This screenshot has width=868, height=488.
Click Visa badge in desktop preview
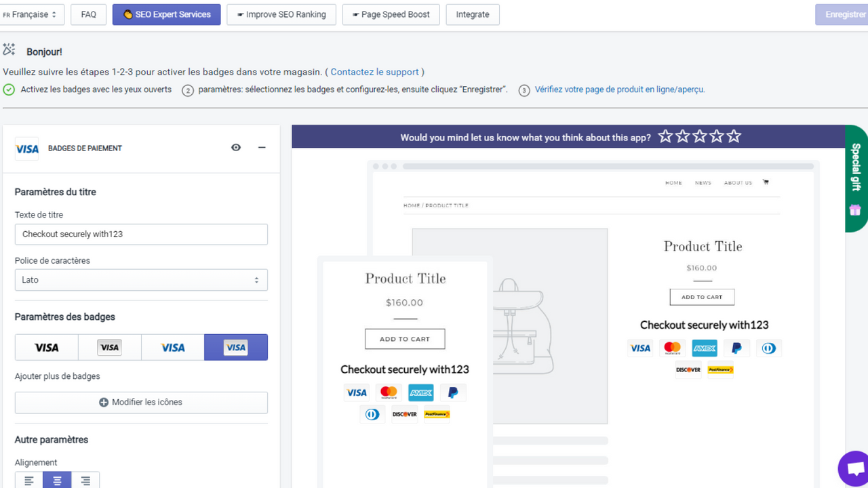pyautogui.click(x=640, y=348)
